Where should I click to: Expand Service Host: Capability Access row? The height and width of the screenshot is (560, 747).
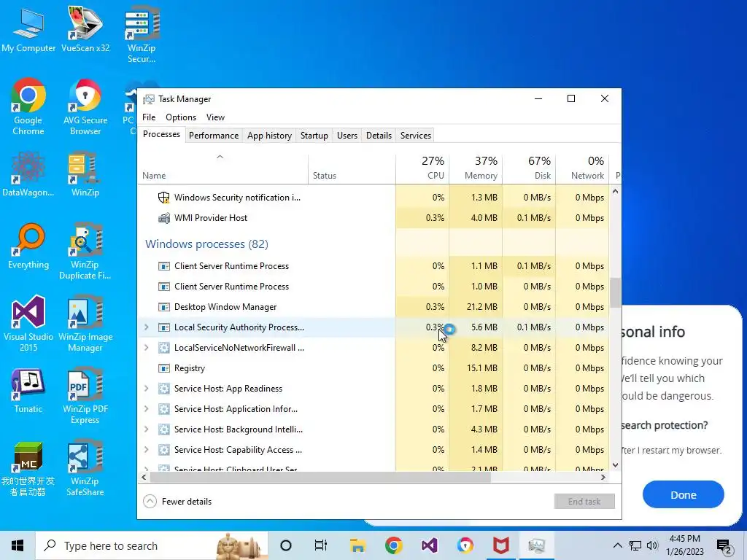146,451
